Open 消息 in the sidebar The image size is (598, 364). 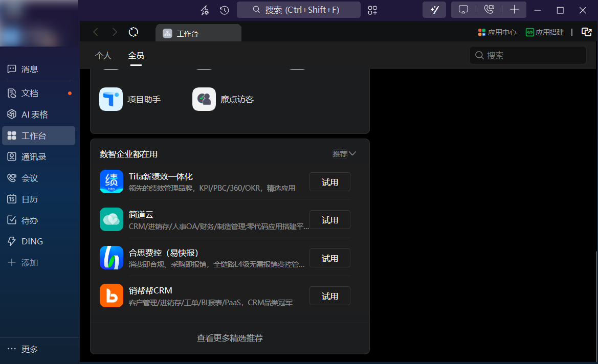point(38,69)
